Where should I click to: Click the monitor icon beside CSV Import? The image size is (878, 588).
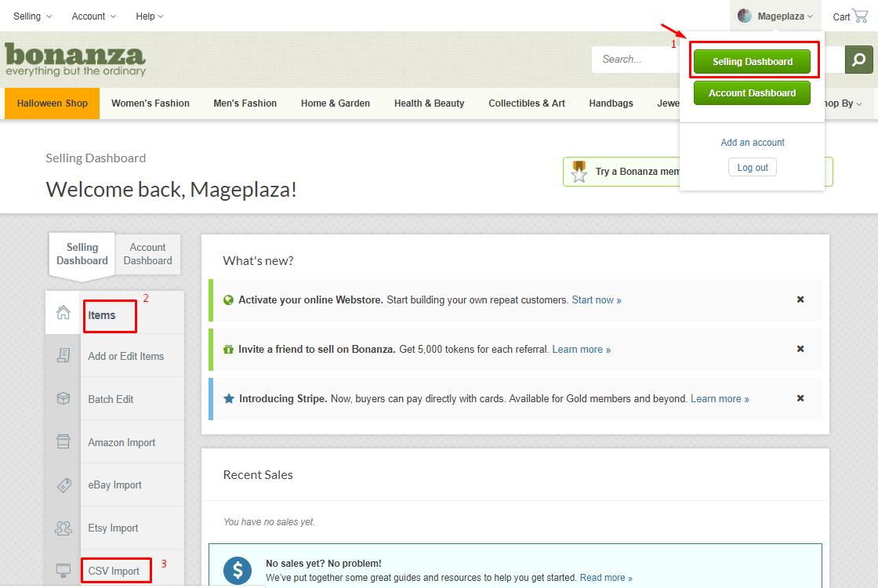63,571
